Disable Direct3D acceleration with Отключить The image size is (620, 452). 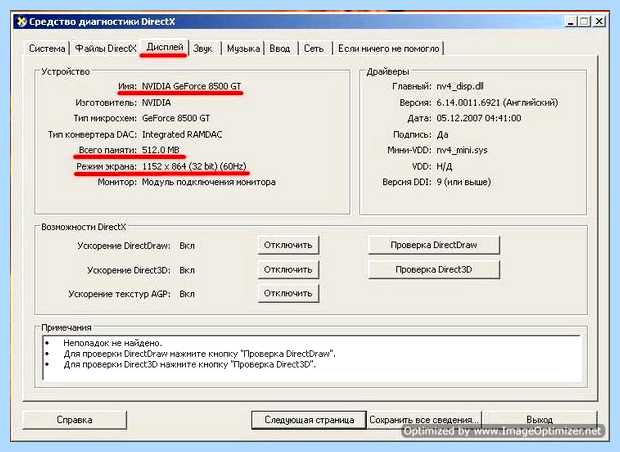click(x=288, y=270)
